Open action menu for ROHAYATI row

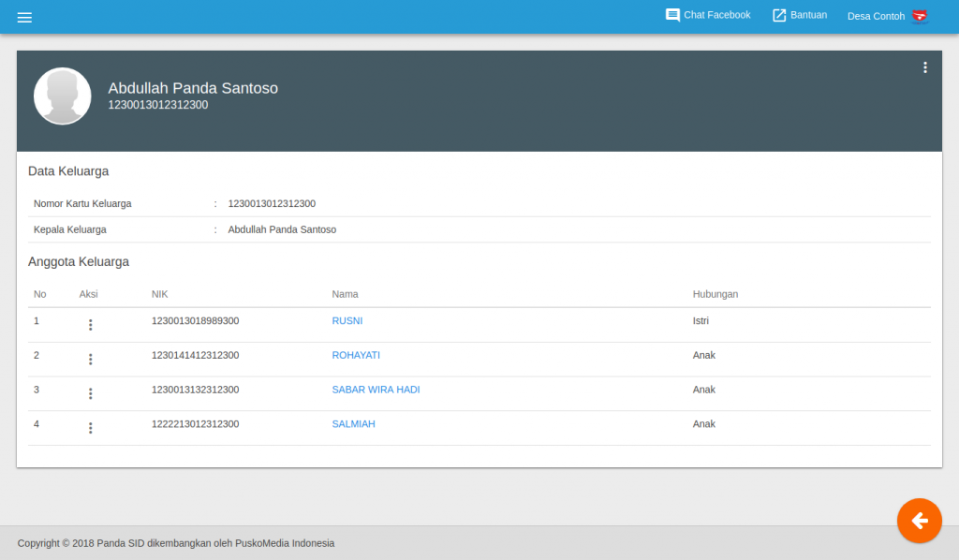click(x=91, y=360)
